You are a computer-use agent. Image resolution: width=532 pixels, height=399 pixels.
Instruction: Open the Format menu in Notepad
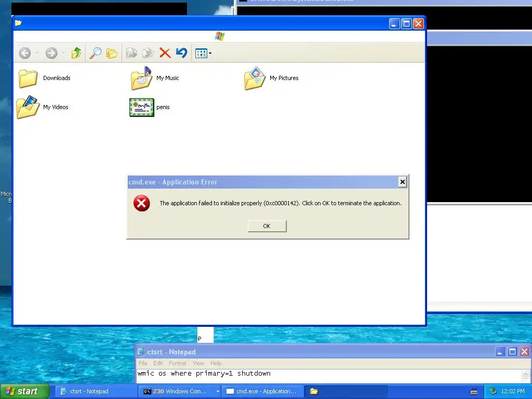coord(178,363)
